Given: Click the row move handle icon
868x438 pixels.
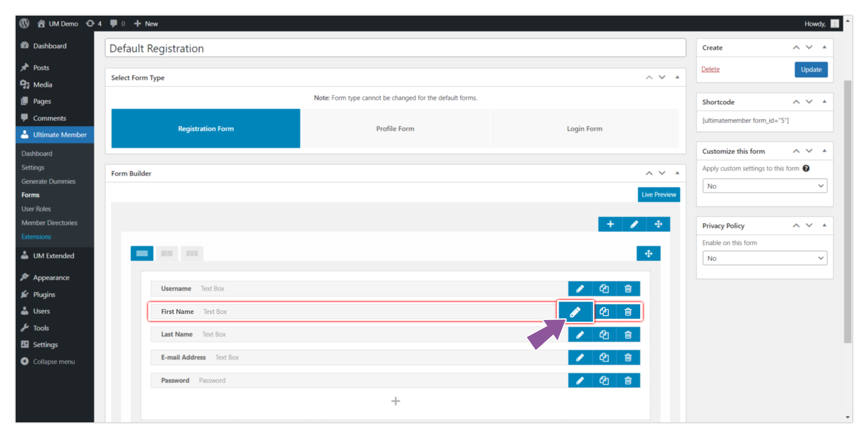Looking at the screenshot, I should 658,224.
